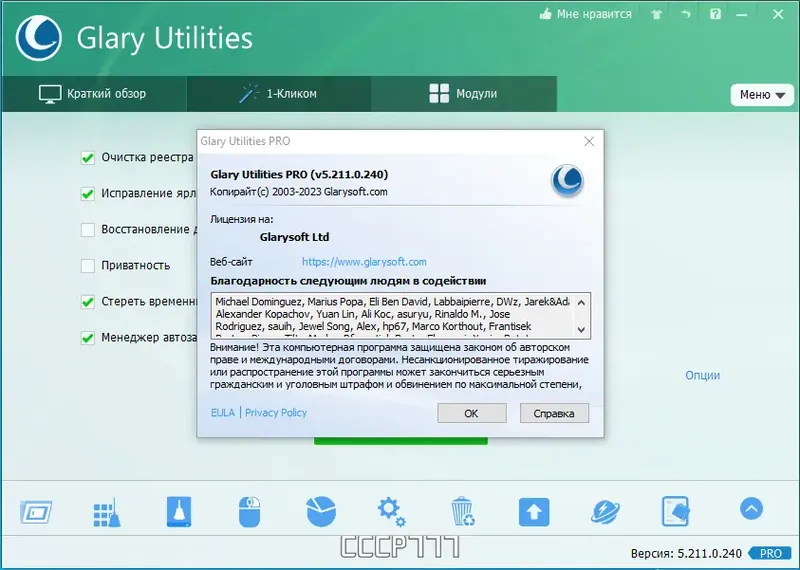Uncheck the 'Очистка реестра' checkbox

click(88, 158)
